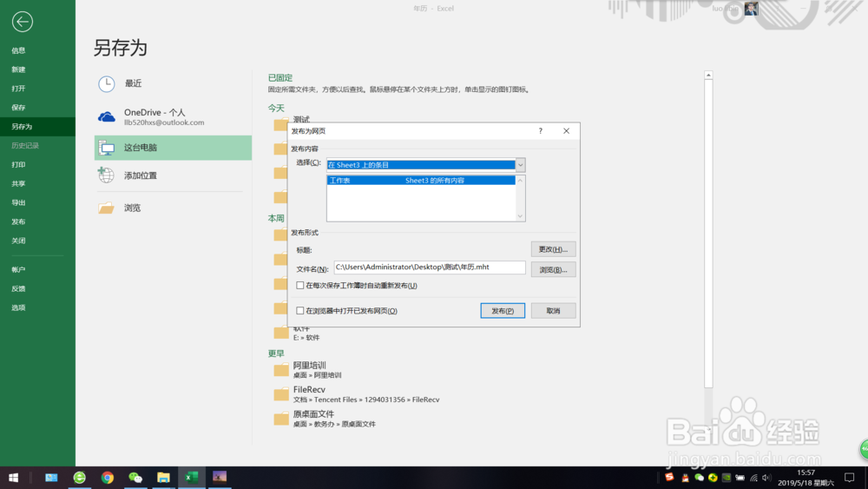
Task: Check open published web page in browser
Action: point(300,311)
